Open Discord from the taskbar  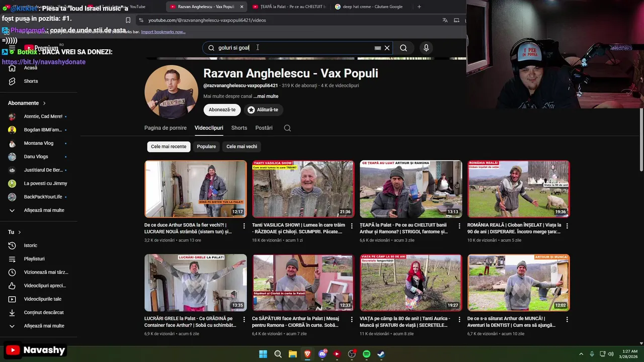[x=323, y=354]
